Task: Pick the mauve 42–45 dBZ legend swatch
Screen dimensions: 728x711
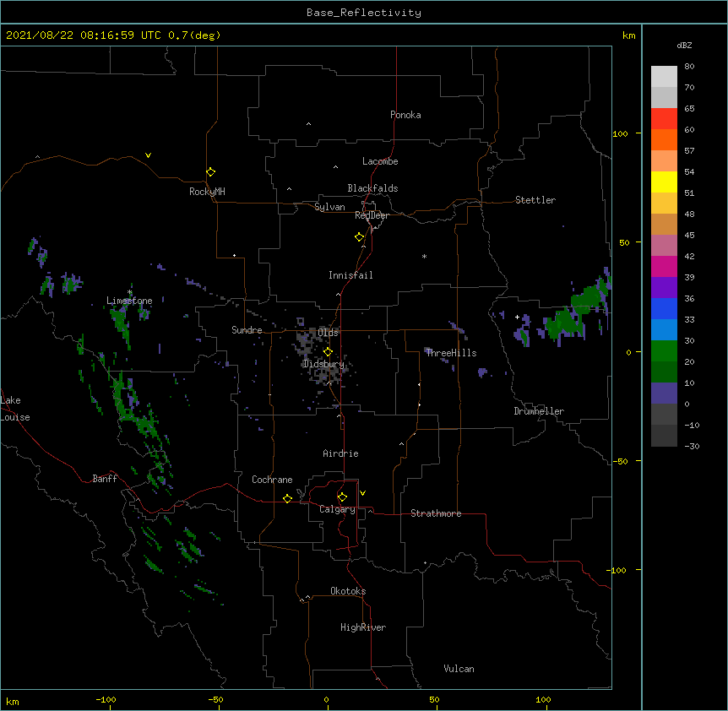Action: coord(664,246)
